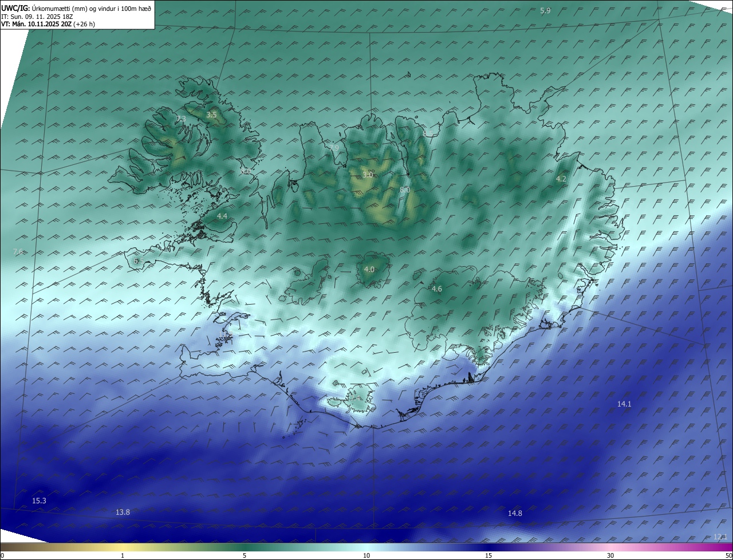The width and height of the screenshot is (733, 560).
Task: Click the 7.6 value label
Action: click(x=18, y=251)
